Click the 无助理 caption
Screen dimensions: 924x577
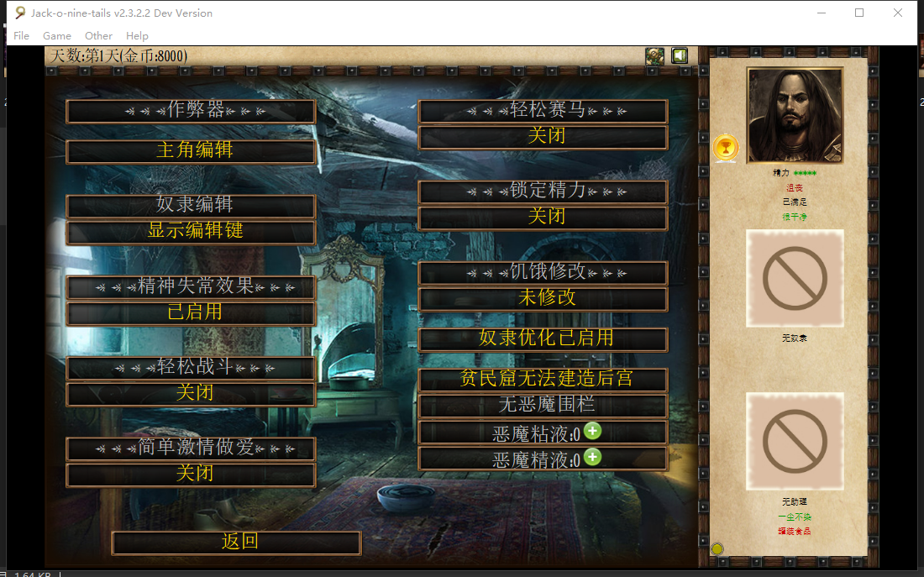795,501
